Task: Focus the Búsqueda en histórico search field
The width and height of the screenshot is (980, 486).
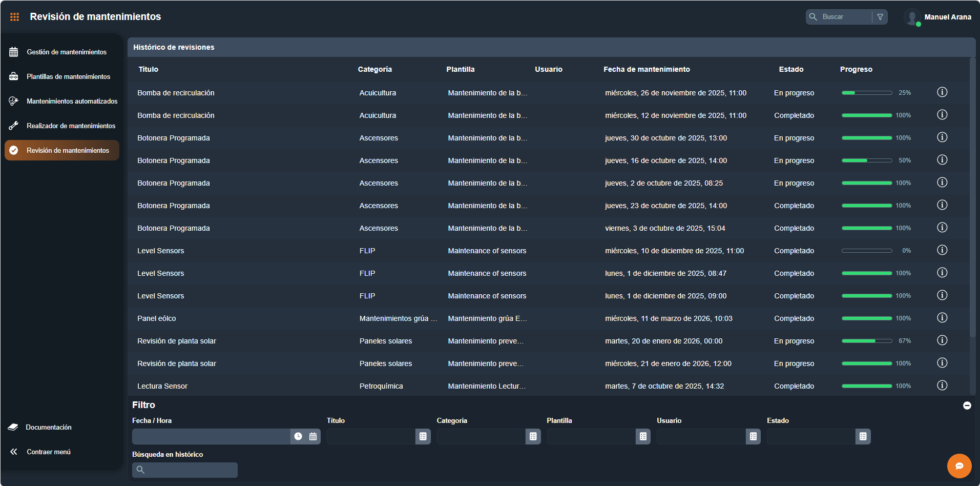Action: (x=190, y=470)
